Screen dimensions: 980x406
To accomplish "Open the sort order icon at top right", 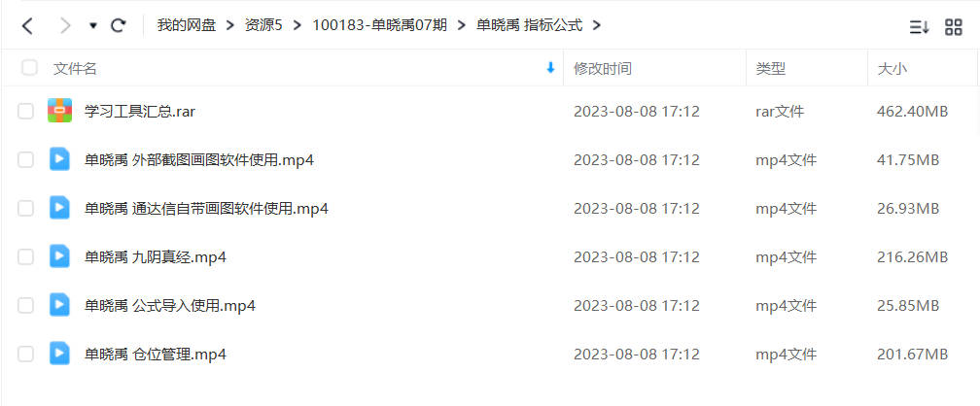I will tap(919, 27).
